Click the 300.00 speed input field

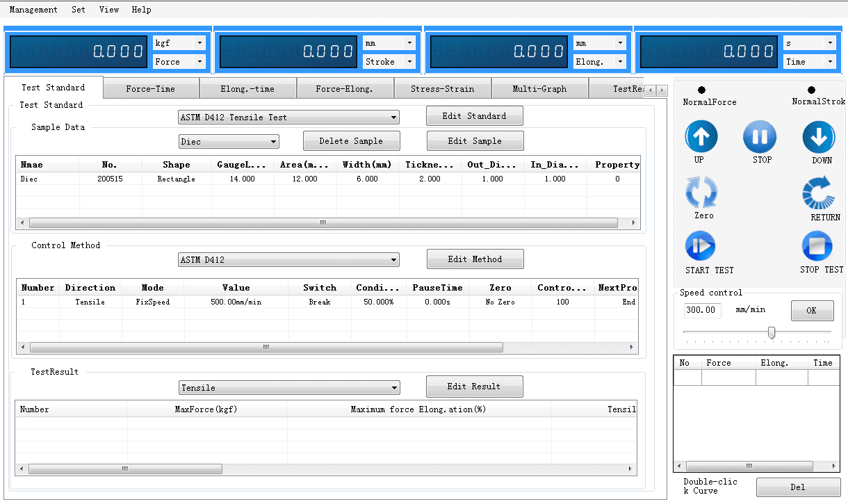[701, 310]
